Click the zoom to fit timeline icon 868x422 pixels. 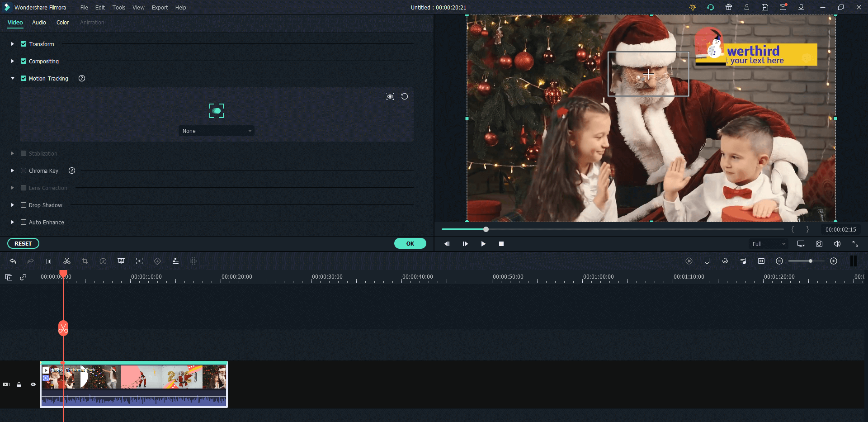pos(761,261)
